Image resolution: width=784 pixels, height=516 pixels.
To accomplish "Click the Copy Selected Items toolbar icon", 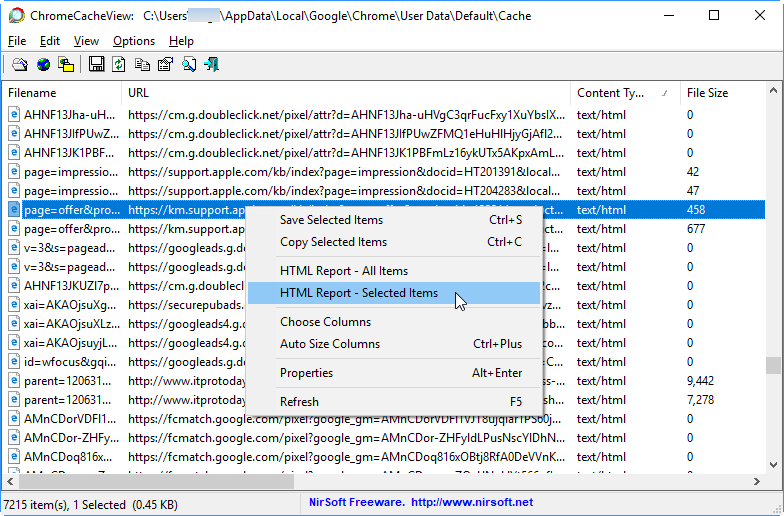I will [142, 64].
